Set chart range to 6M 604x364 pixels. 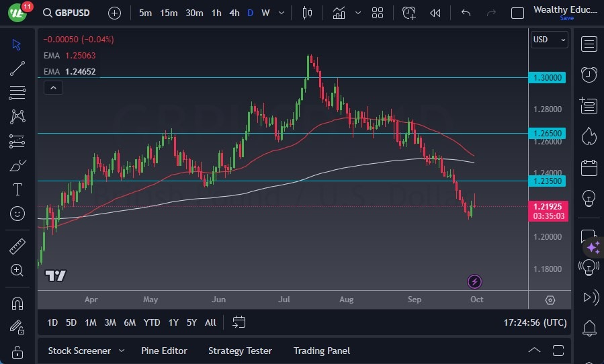point(130,322)
